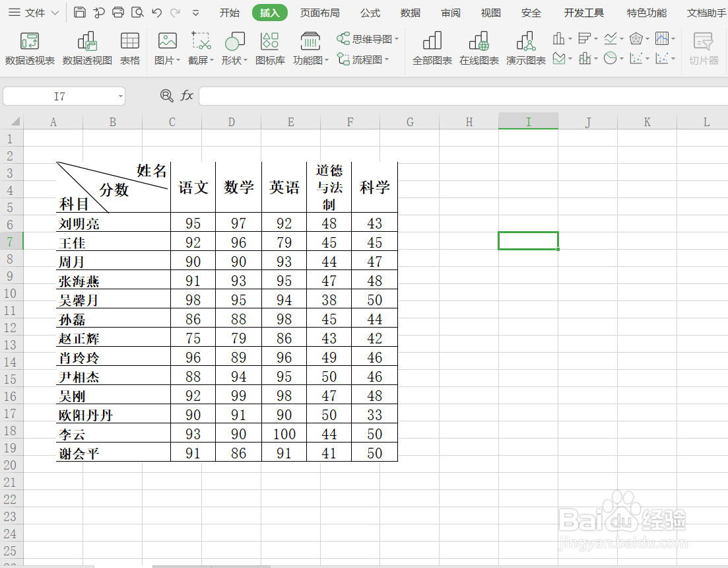Insert a column chart
The image size is (728, 568).
coord(558,38)
